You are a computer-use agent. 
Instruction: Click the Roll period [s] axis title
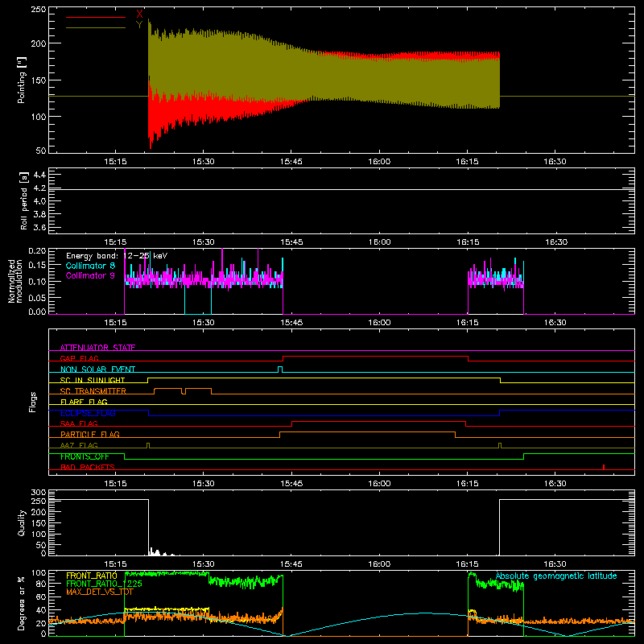coord(24,200)
